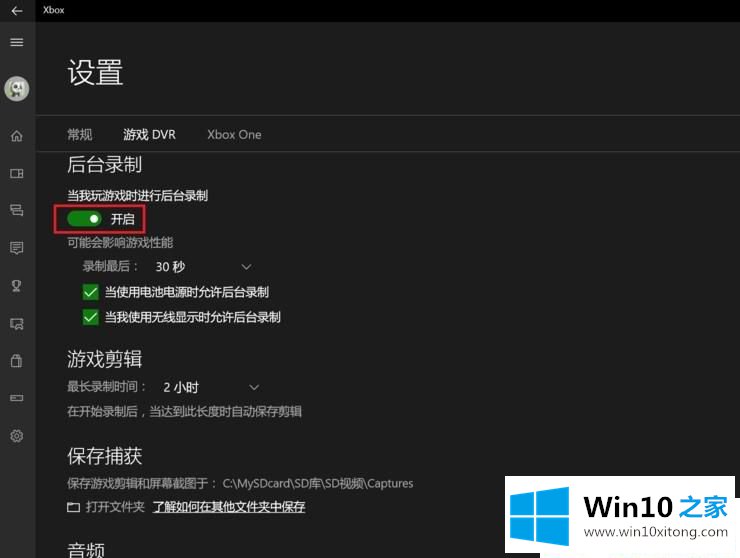Image resolution: width=740 pixels, height=558 pixels.
Task: Click the 设置 page title
Action: point(95,72)
